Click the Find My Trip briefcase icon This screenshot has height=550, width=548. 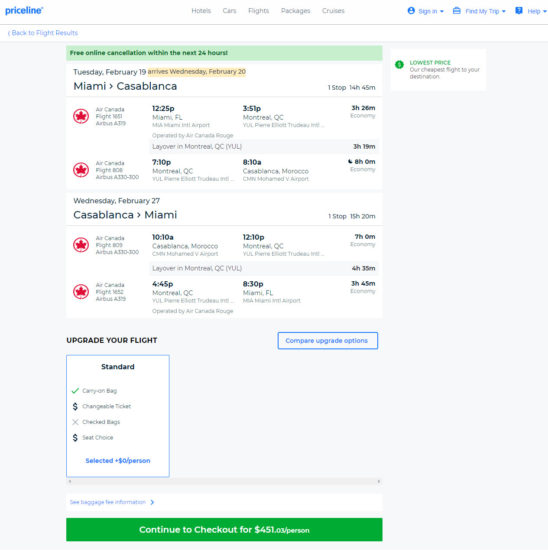456,11
